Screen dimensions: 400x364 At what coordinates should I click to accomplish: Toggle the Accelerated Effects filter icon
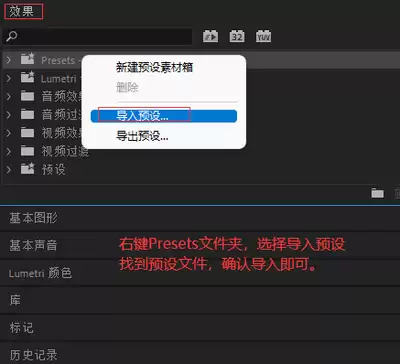(210, 36)
